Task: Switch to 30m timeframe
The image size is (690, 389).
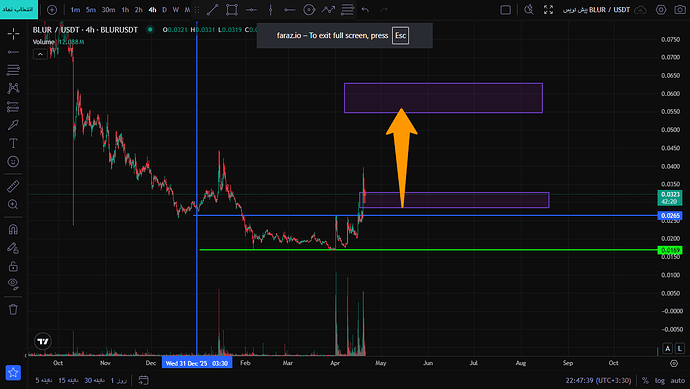Action: click(108, 10)
